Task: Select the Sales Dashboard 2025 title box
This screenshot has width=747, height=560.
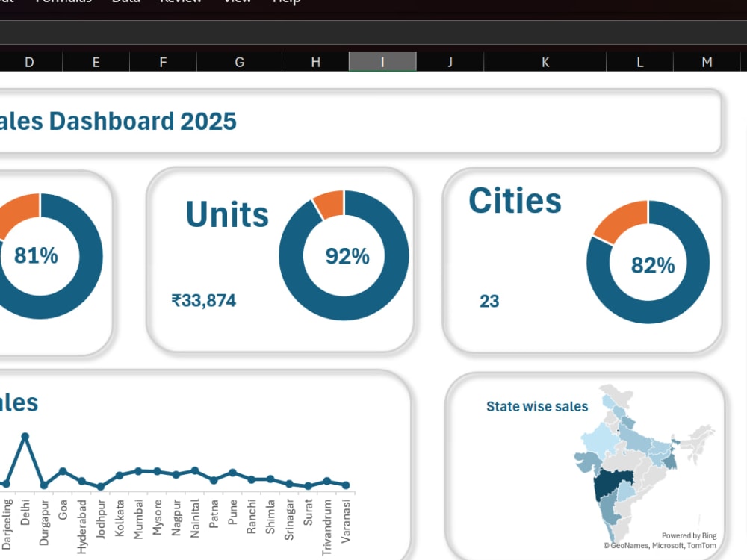Action: (360, 121)
